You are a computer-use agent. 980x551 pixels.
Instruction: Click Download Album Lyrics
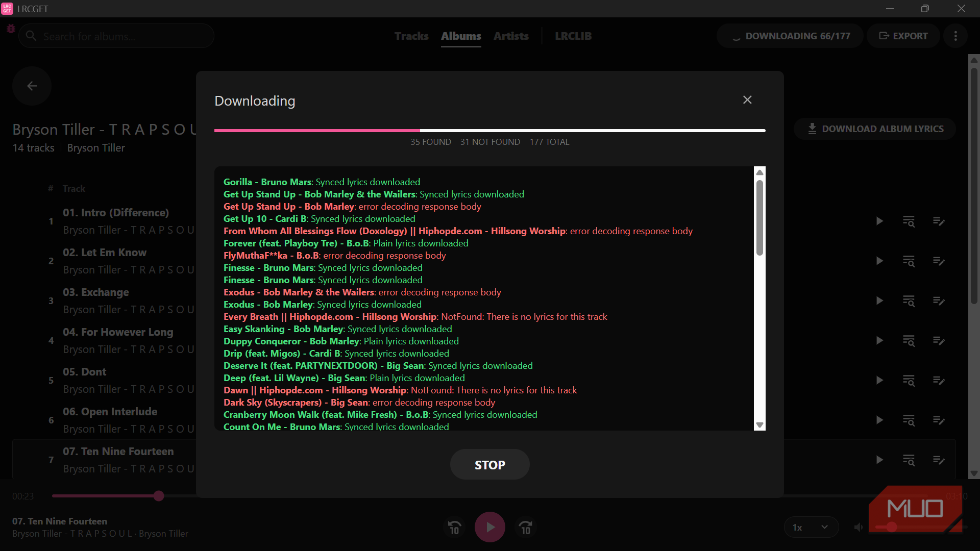(875, 129)
